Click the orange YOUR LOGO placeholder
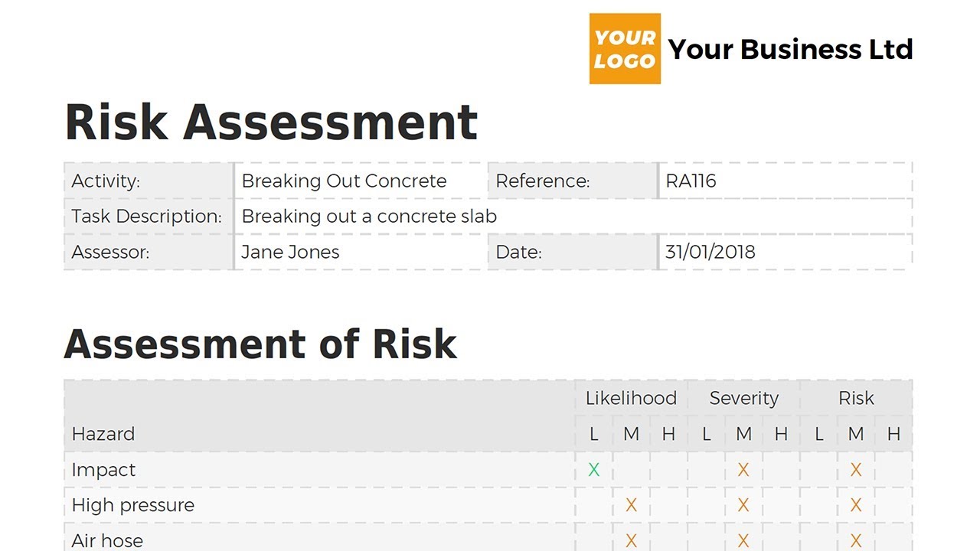This screenshot has width=980, height=551. pyautogui.click(x=625, y=49)
